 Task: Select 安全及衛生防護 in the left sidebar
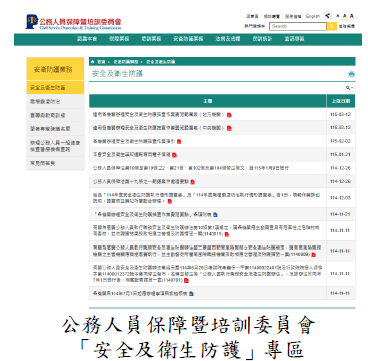tap(55, 88)
